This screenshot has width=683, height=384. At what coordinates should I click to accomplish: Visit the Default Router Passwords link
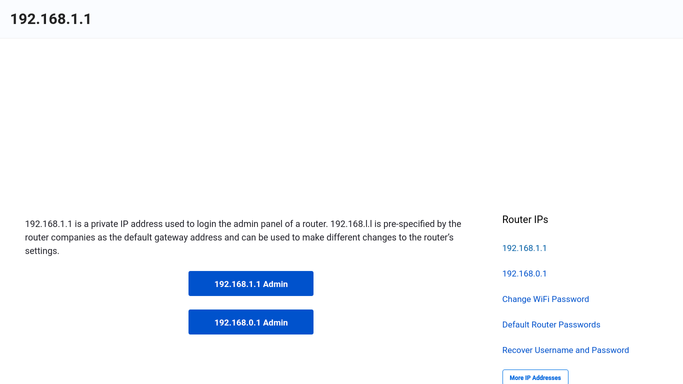coord(551,325)
